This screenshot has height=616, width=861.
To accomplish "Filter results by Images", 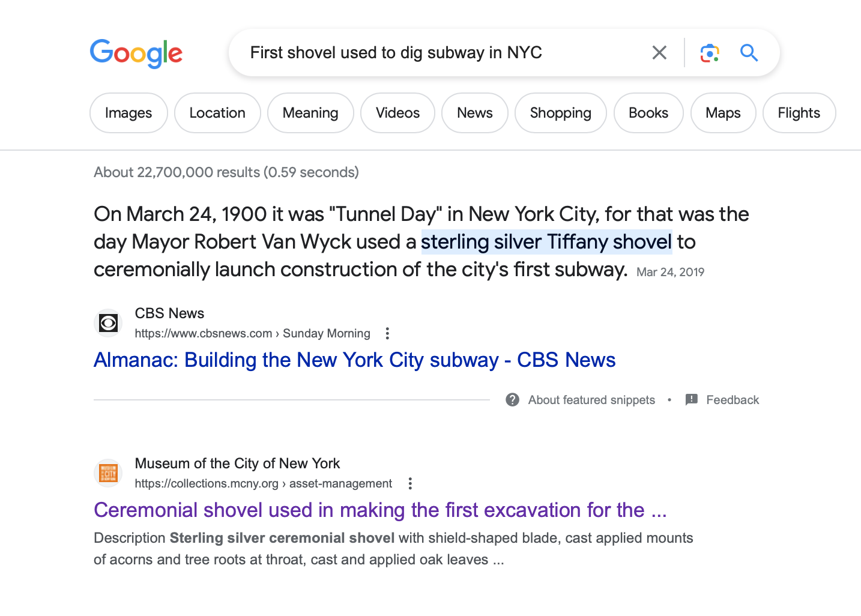I will (128, 113).
